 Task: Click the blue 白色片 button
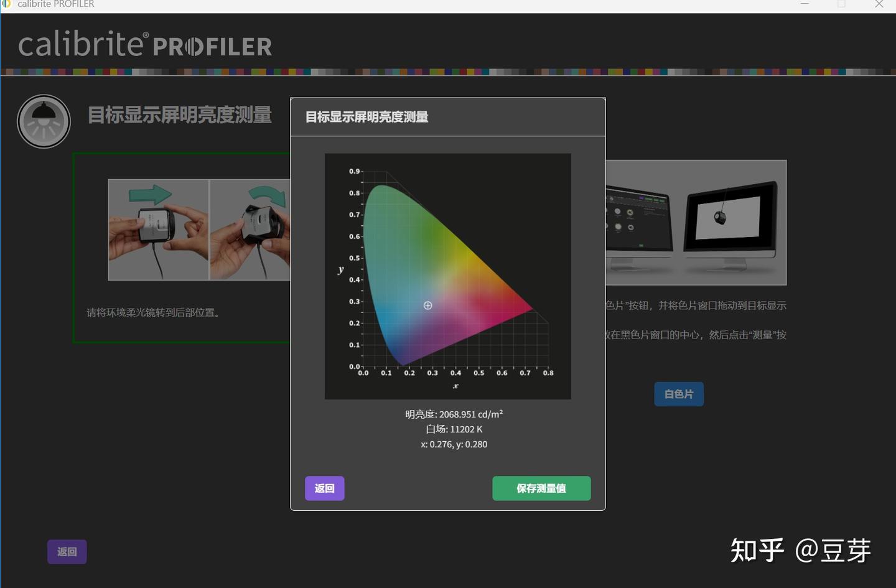click(x=679, y=394)
